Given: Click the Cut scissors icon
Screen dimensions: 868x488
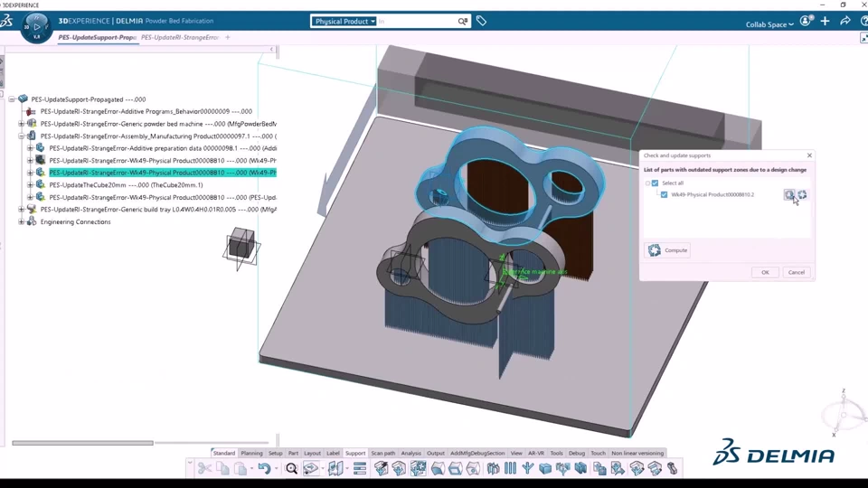Looking at the screenshot, I should [204, 469].
